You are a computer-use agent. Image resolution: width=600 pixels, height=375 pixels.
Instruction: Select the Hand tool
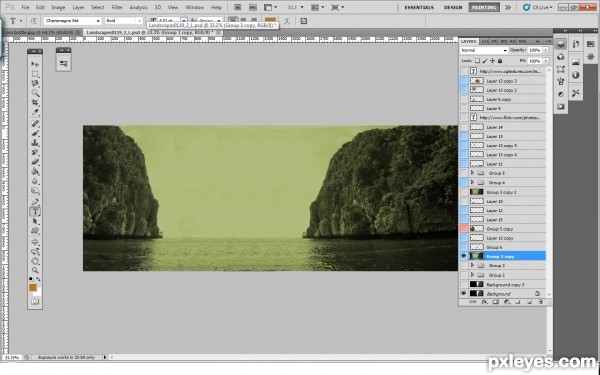click(x=35, y=261)
